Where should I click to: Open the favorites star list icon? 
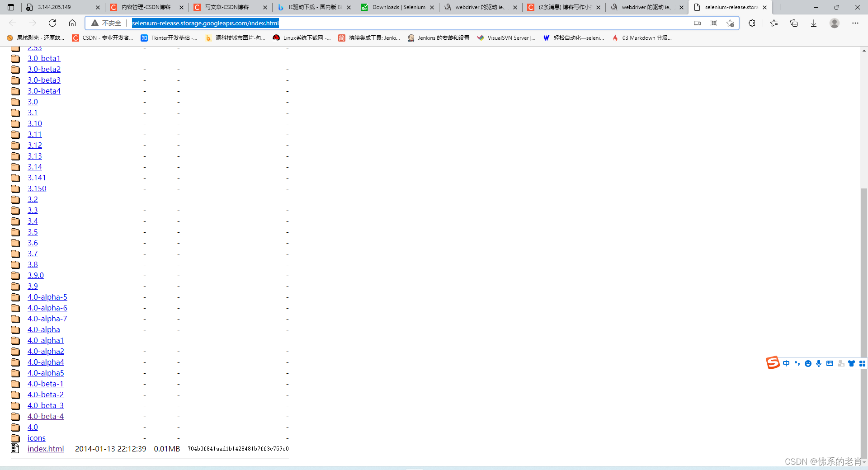coord(774,23)
